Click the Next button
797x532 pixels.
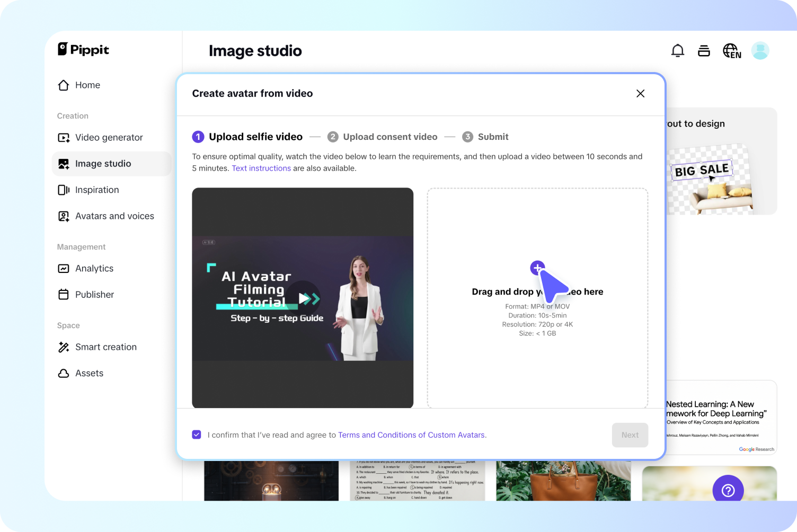coord(630,435)
